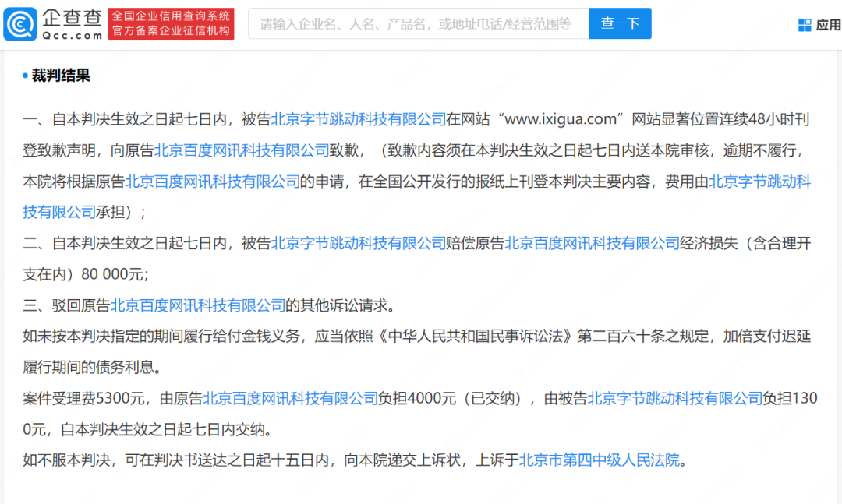Open 北京字节跳动科技 link after 费用由
Image resolution: width=842 pixels, height=504 pixels.
click(x=759, y=182)
